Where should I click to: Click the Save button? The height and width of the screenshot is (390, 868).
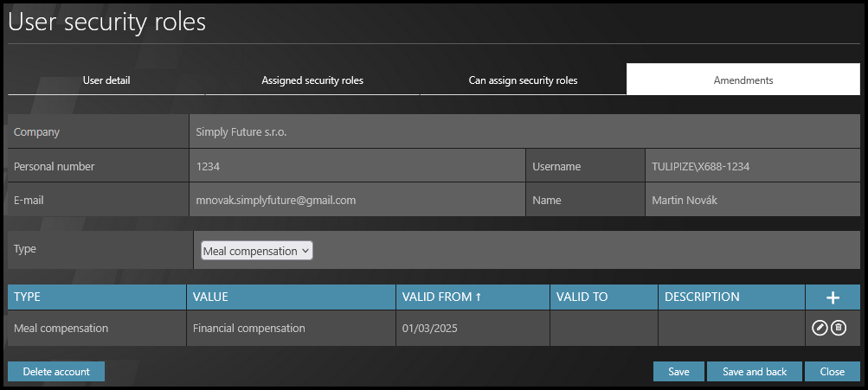point(678,372)
